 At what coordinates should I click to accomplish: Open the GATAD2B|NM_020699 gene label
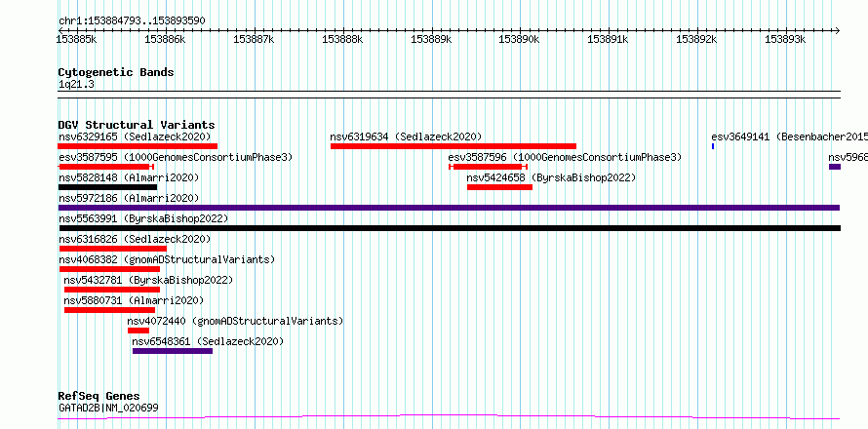(108, 408)
